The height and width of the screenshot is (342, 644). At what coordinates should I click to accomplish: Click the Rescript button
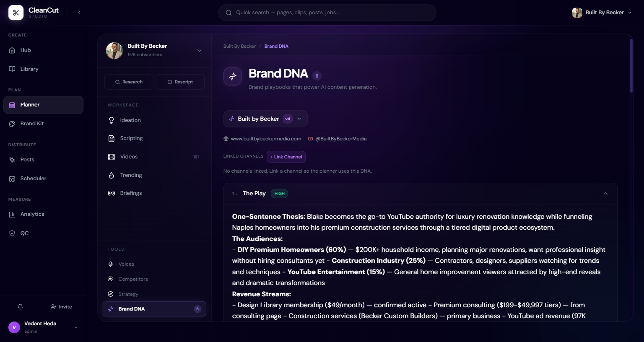coord(180,82)
